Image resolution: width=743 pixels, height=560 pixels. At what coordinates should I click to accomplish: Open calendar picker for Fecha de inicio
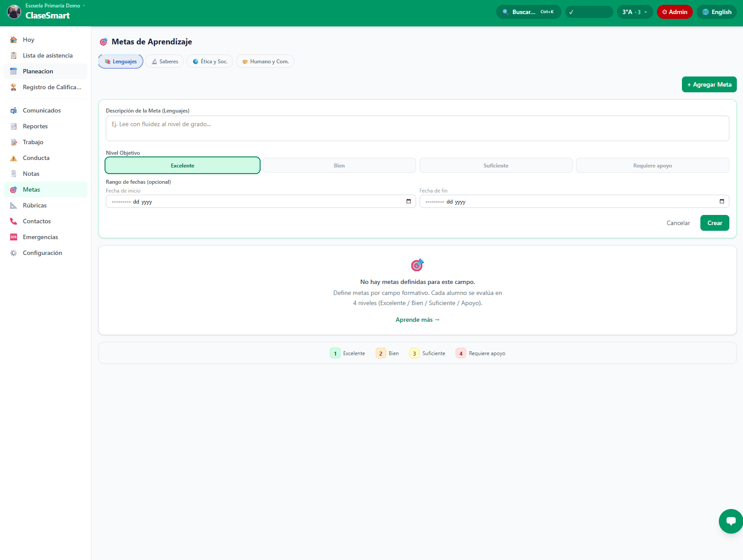point(409,201)
